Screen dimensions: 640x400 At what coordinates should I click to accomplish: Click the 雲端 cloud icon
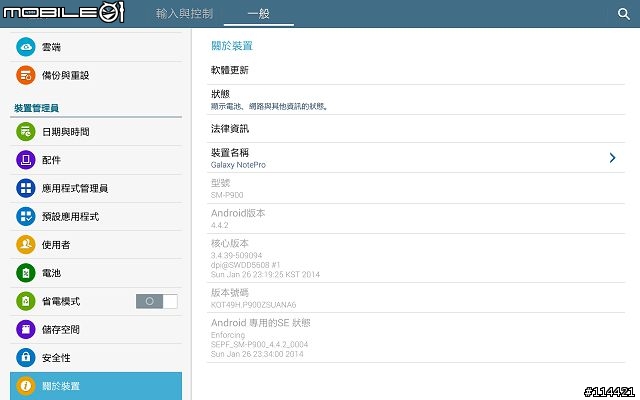(x=26, y=47)
